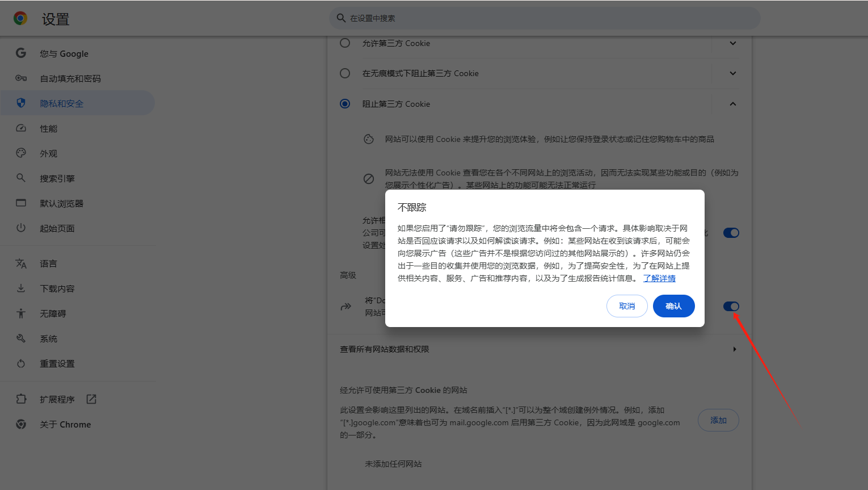Viewport: 868px width, 490px height.
Task: Click the accessibility figure icon for 无障碍
Action: tap(21, 313)
